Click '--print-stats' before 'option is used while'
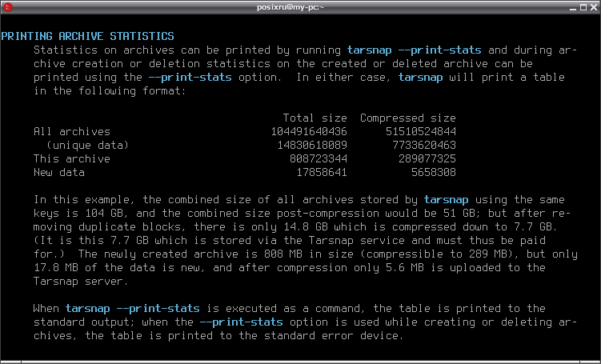 242,322
